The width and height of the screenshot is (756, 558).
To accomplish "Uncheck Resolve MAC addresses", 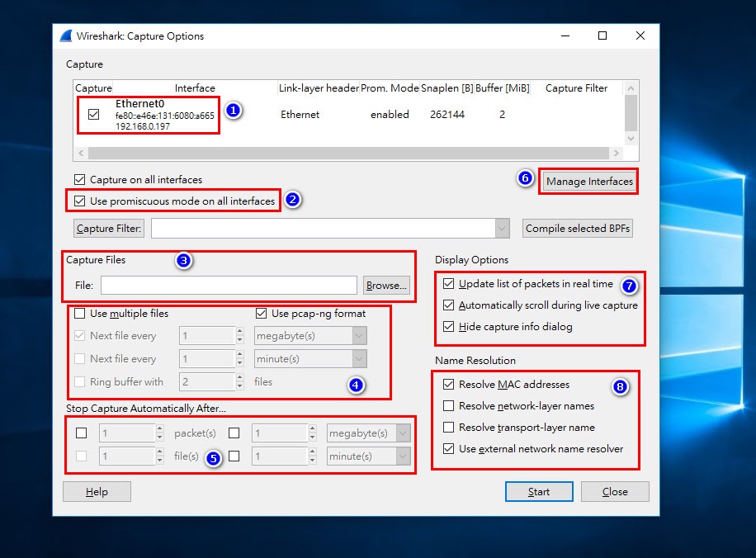I will (448, 385).
